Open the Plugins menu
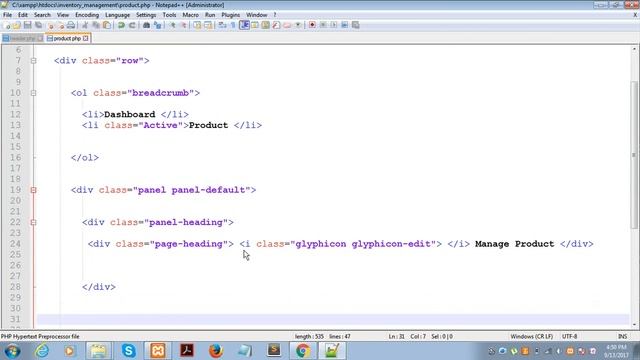Image resolution: width=640 pixels, height=360 pixels. pos(231,15)
